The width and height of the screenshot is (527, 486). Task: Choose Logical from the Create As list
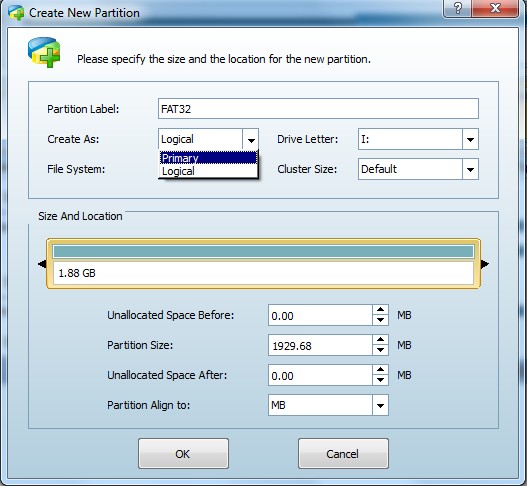click(x=208, y=171)
